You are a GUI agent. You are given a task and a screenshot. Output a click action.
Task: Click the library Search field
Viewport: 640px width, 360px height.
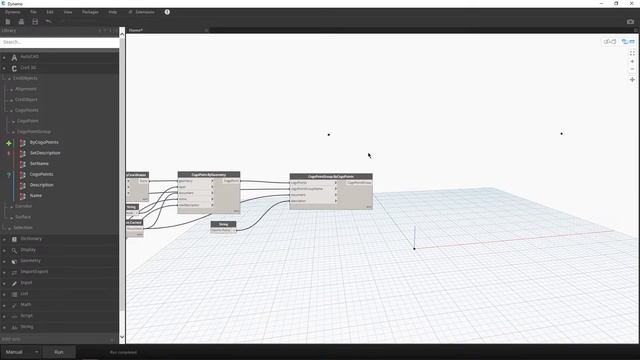pos(60,42)
